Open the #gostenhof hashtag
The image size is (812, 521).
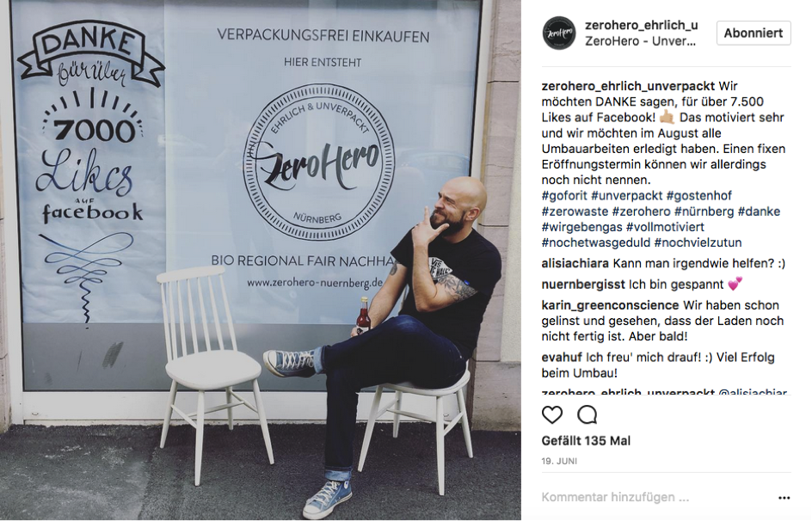pos(699,195)
